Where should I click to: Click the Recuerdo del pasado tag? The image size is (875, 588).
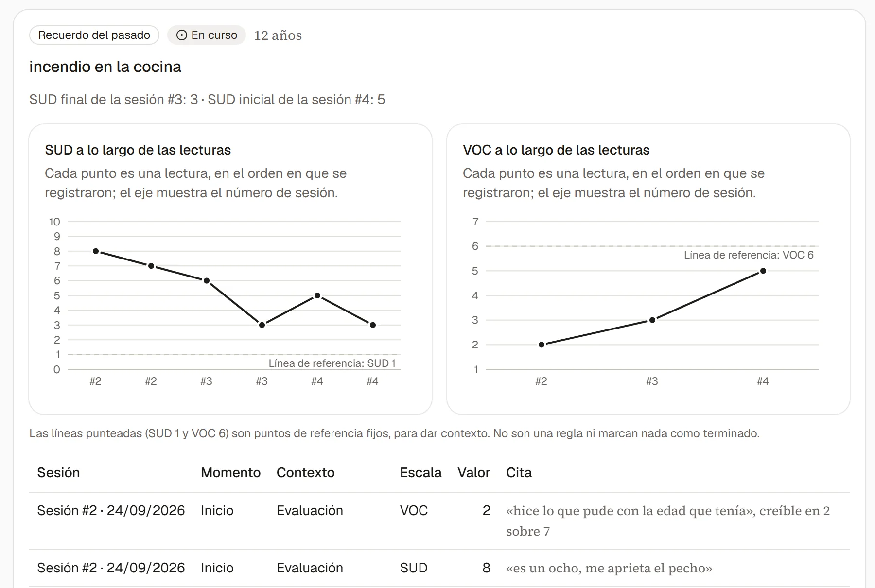(94, 35)
